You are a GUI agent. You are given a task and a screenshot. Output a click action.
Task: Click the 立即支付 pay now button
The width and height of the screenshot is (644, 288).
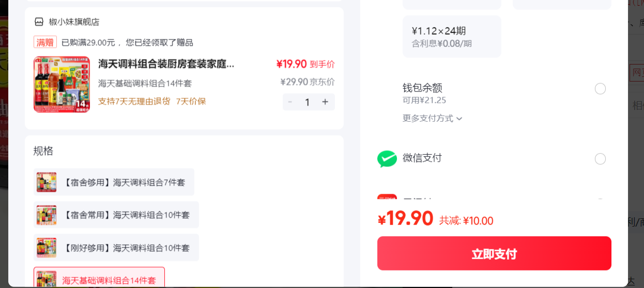(494, 253)
